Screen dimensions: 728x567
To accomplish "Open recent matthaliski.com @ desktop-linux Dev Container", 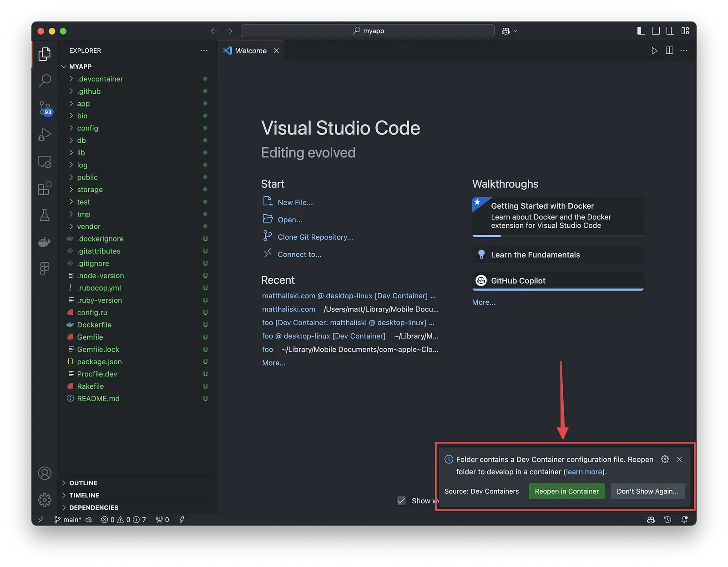I will pos(345,296).
